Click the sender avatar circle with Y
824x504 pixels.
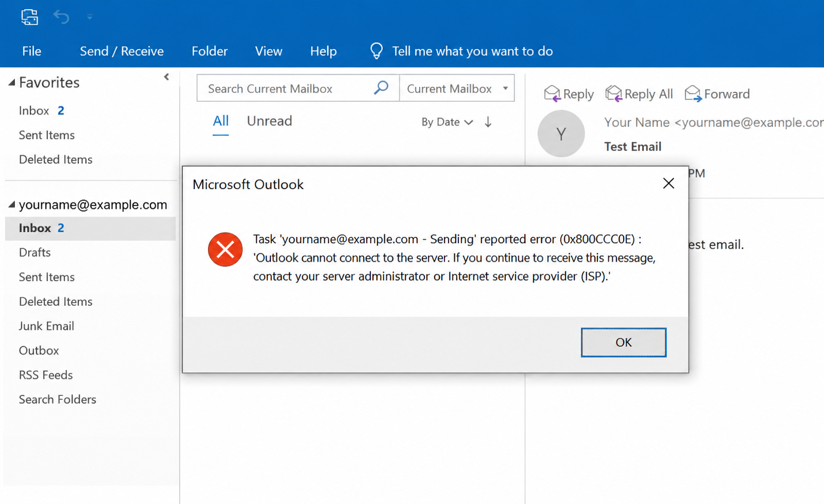pos(561,134)
